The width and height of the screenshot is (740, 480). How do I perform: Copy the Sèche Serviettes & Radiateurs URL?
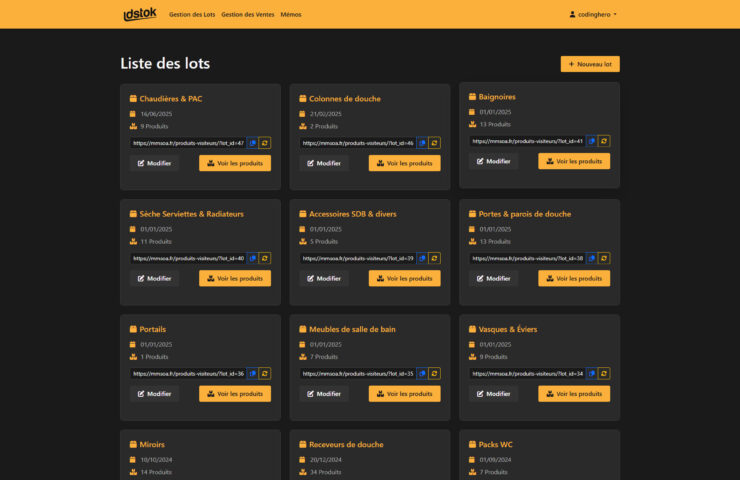click(252, 258)
